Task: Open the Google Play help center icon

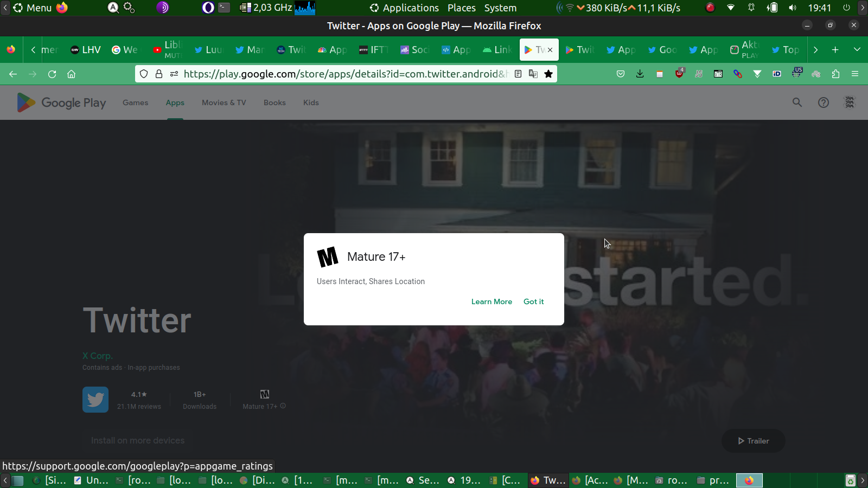Action: coord(824,102)
